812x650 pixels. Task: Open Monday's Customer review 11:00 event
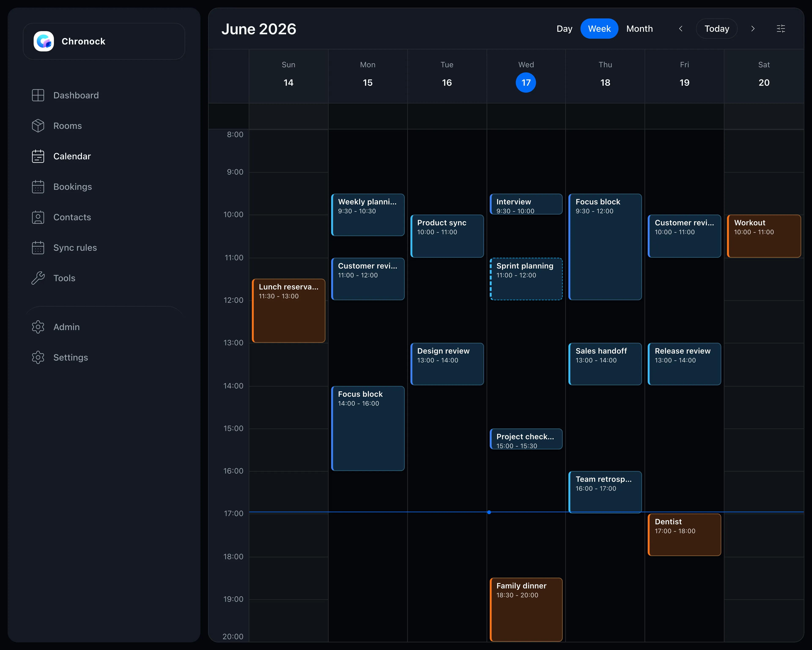pos(368,279)
